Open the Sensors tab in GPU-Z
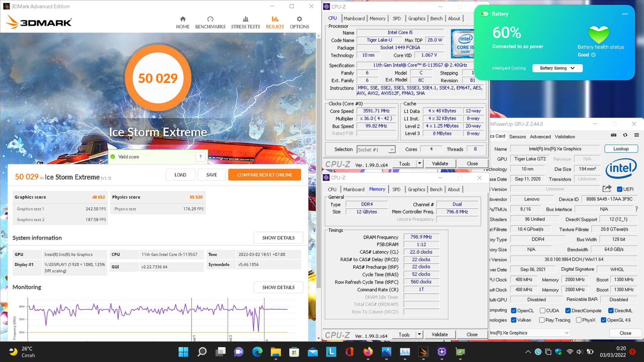Viewport: 644px width, 362px height. pos(518,136)
